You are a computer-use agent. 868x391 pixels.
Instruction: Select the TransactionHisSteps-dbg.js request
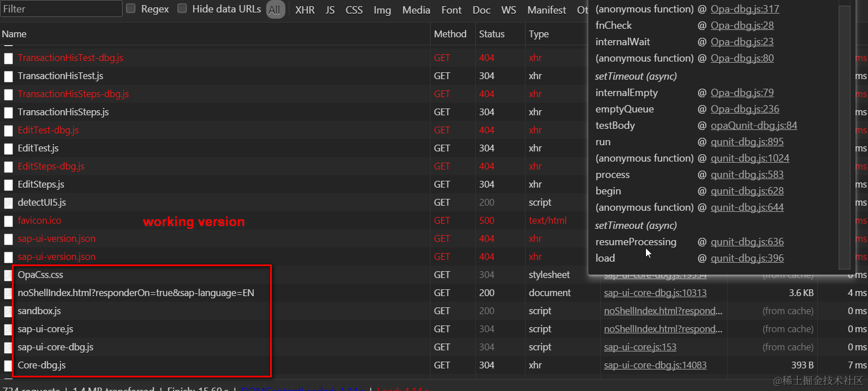pos(73,94)
